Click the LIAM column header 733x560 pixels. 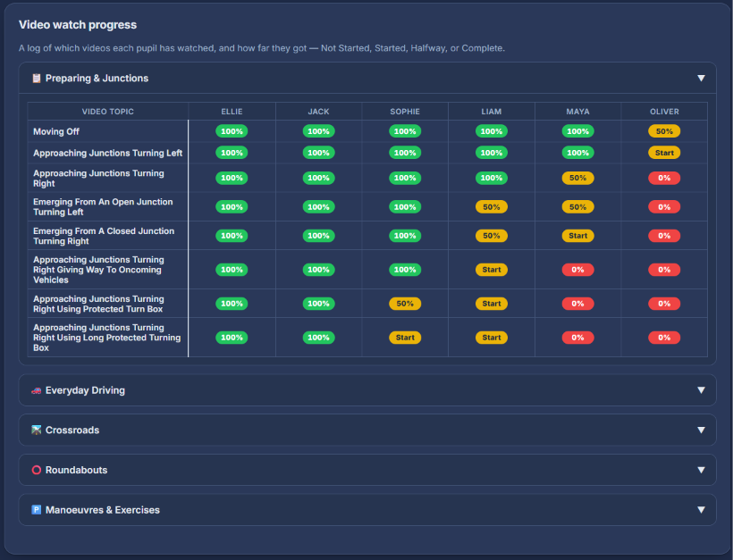(492, 112)
